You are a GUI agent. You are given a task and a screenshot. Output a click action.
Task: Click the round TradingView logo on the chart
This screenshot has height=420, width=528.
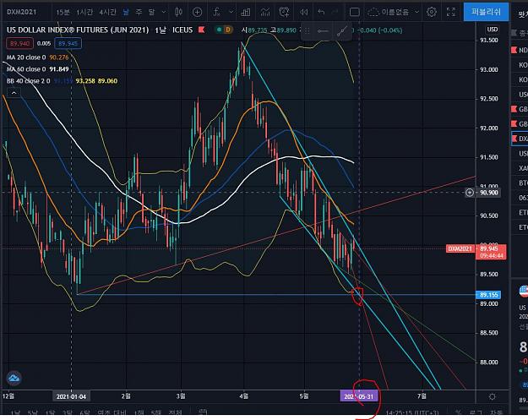coord(14,379)
